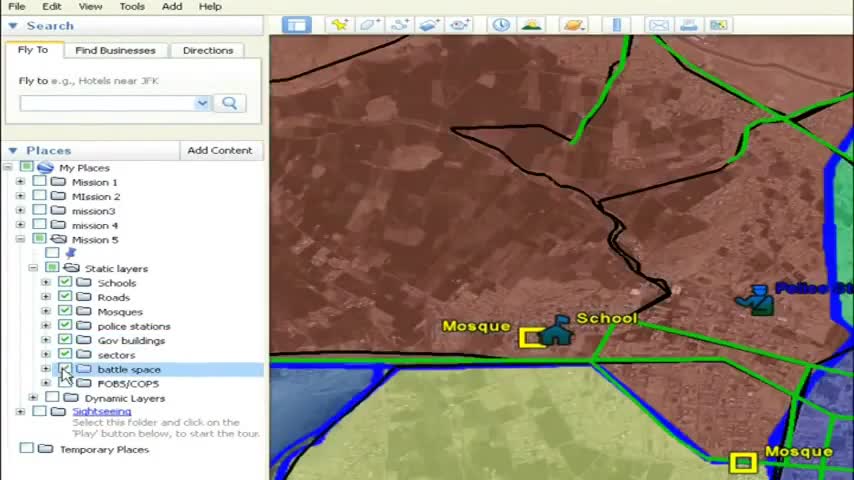This screenshot has width=854, height=480.
Task: Record a tour with camera icon
Action: coord(460,25)
